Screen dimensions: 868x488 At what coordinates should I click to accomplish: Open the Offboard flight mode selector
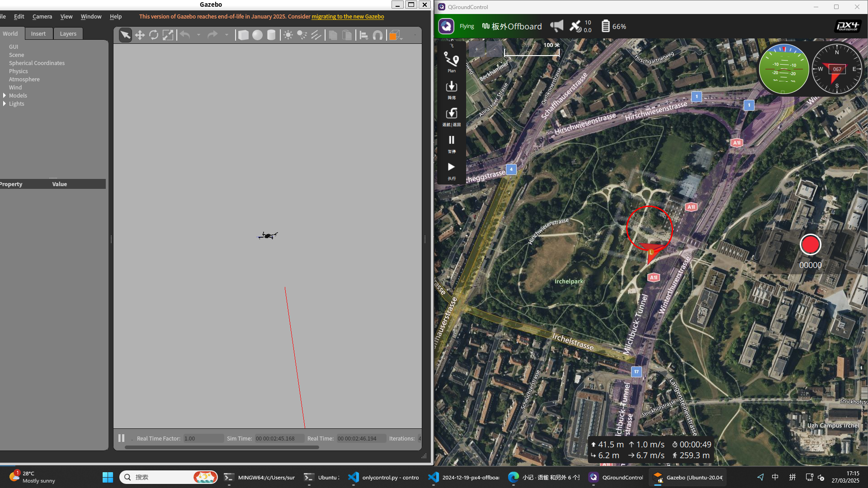[512, 26]
